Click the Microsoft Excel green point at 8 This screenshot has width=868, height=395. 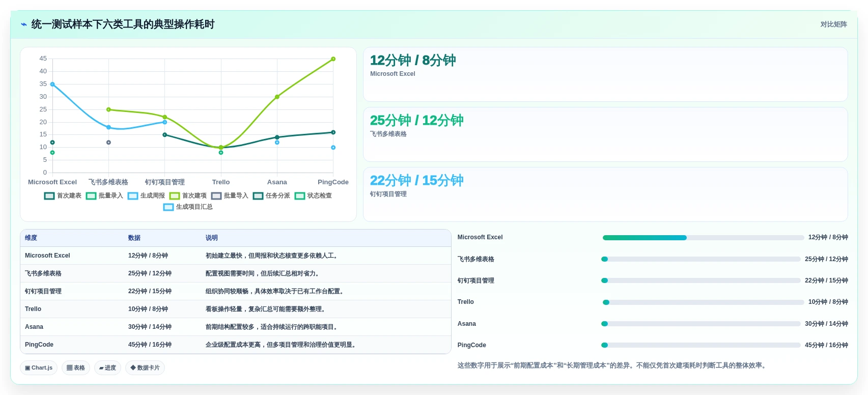(52, 153)
